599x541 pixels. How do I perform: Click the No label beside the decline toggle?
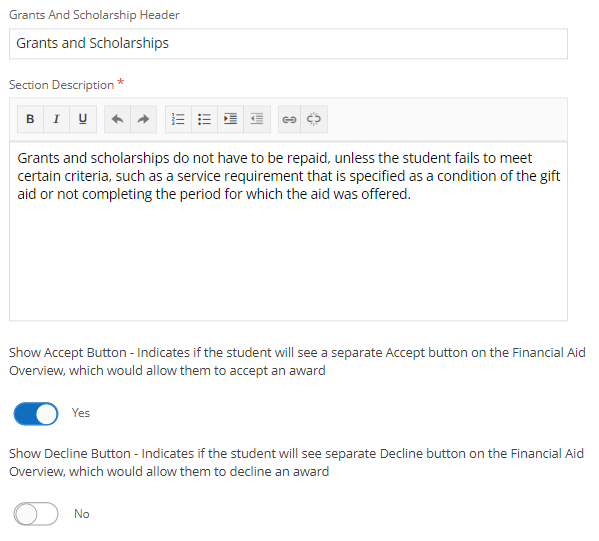pyautogui.click(x=82, y=514)
